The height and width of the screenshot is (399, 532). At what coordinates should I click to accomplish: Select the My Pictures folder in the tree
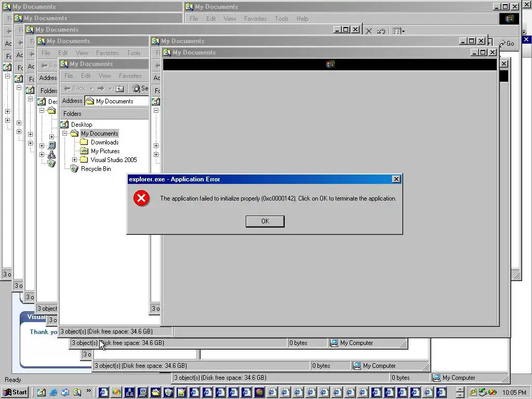pos(105,151)
